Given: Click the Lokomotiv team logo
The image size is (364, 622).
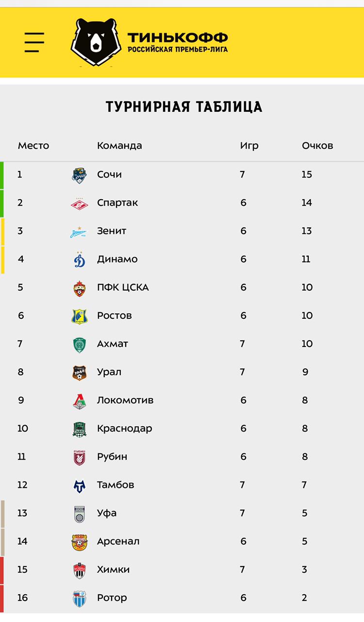Looking at the screenshot, I should (x=80, y=400).
